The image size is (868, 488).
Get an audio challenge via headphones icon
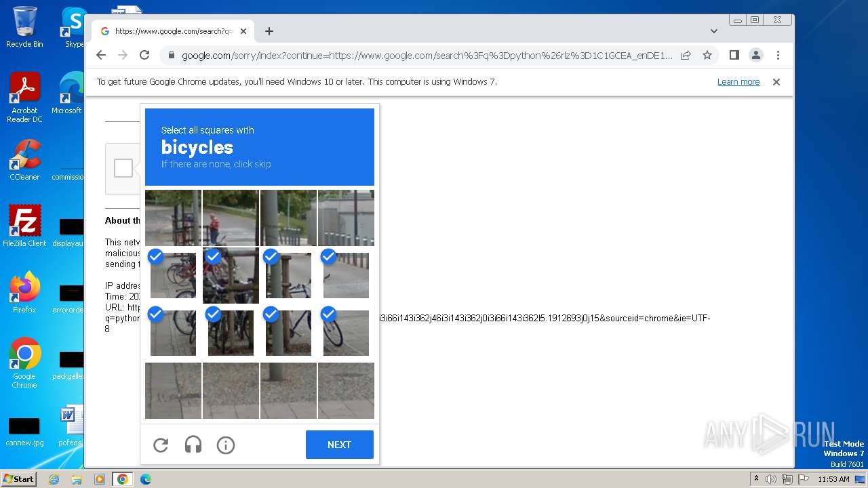tap(193, 445)
